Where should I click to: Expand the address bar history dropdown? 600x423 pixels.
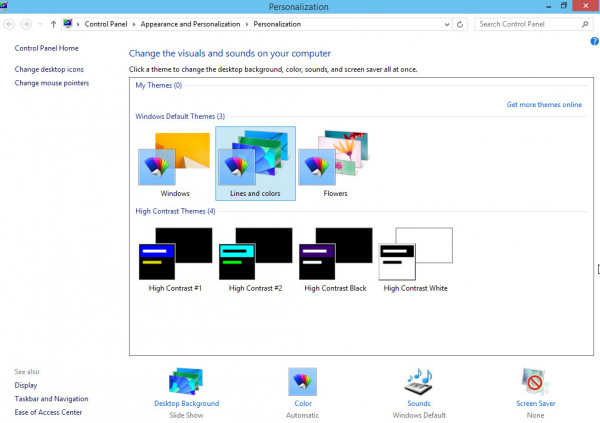coord(447,24)
